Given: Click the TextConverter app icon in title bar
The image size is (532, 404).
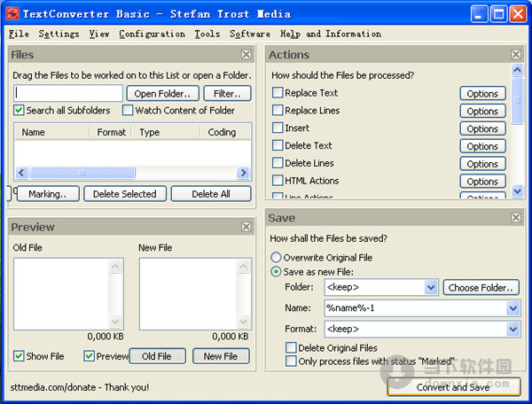Looking at the screenshot, I should tap(12, 14).
